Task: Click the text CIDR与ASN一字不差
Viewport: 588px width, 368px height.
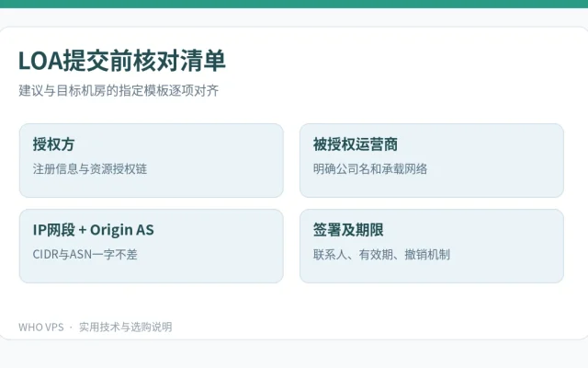Action: (x=85, y=255)
